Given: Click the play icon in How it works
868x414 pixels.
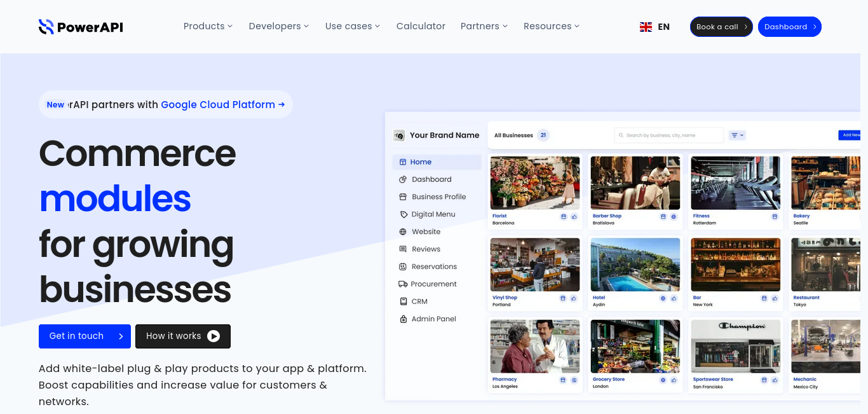Looking at the screenshot, I should (214, 336).
